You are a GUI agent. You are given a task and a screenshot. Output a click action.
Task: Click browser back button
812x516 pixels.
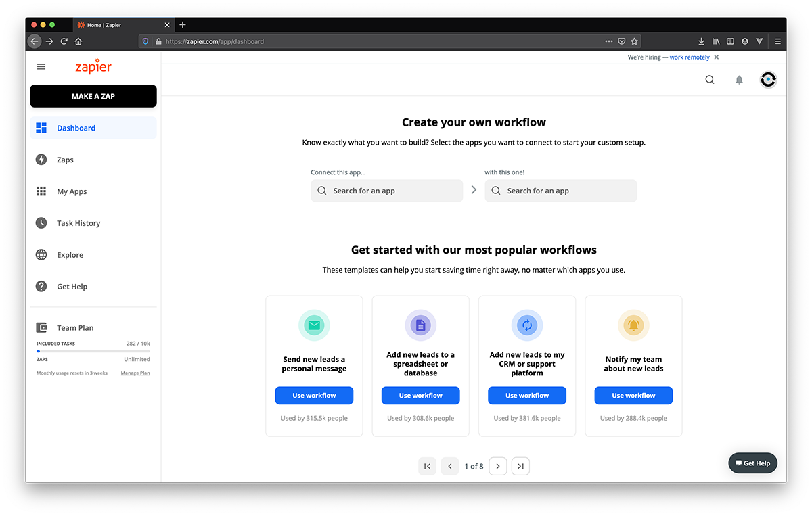pos(35,41)
